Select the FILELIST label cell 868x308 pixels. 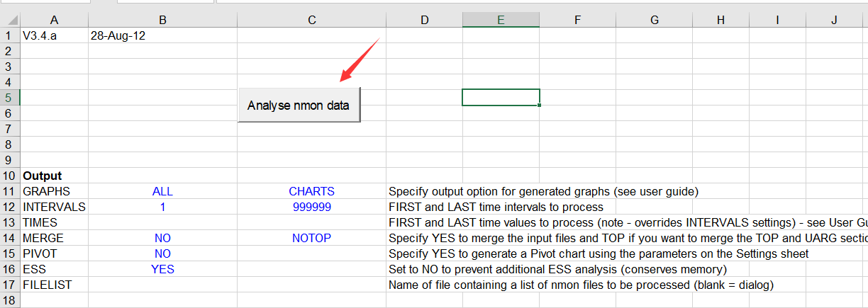click(54, 285)
